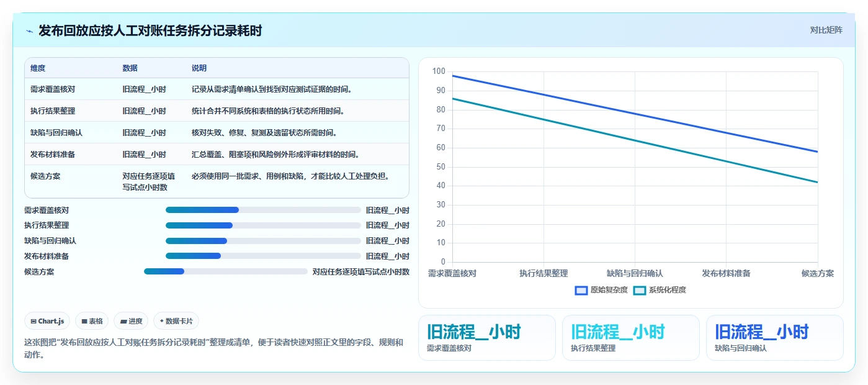Image resolution: width=868 pixels, height=385 pixels.
Task: Open the 需求覆盖核对 data card
Action: point(487,338)
